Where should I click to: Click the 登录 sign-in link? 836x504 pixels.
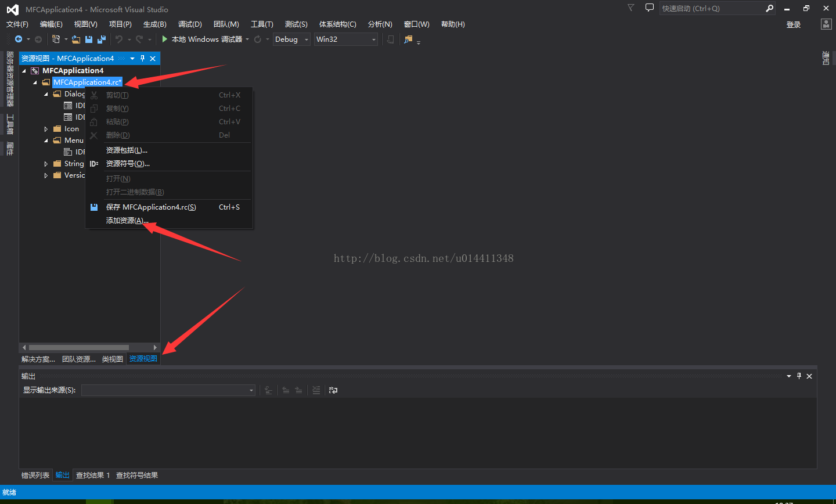click(x=794, y=24)
